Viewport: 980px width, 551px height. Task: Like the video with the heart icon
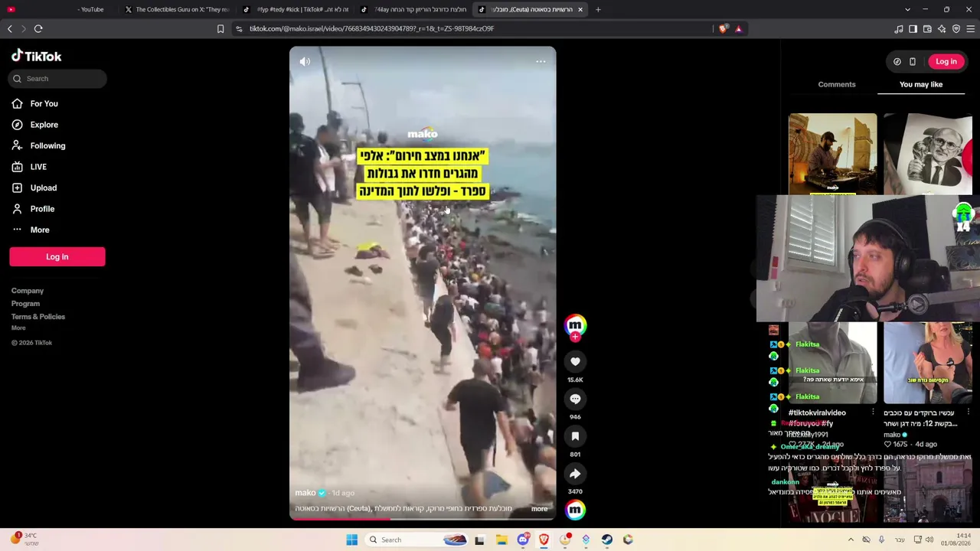(x=575, y=361)
